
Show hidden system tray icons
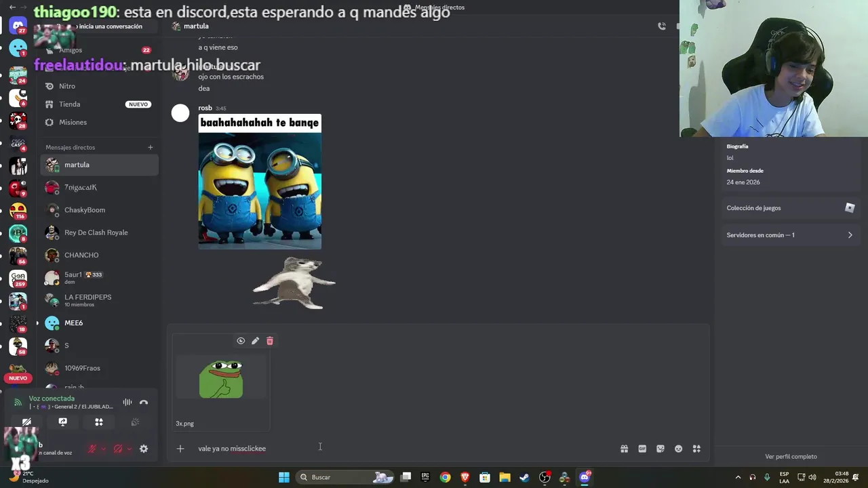738,477
